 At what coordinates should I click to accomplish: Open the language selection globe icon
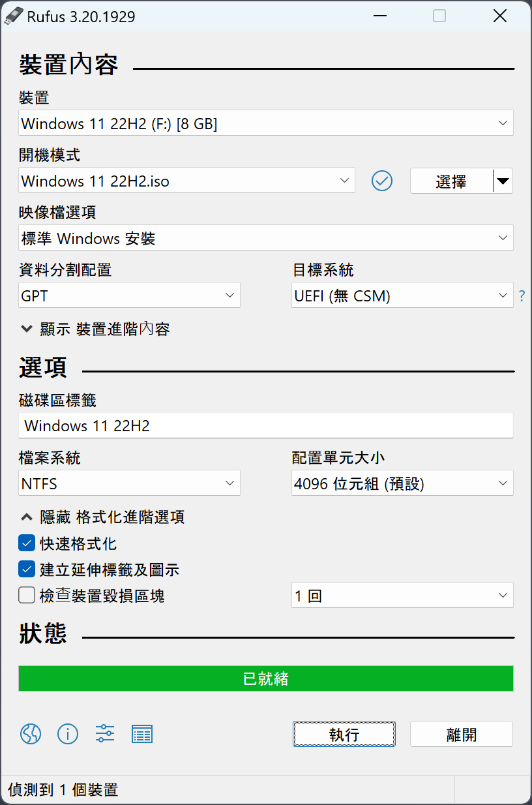tap(31, 734)
